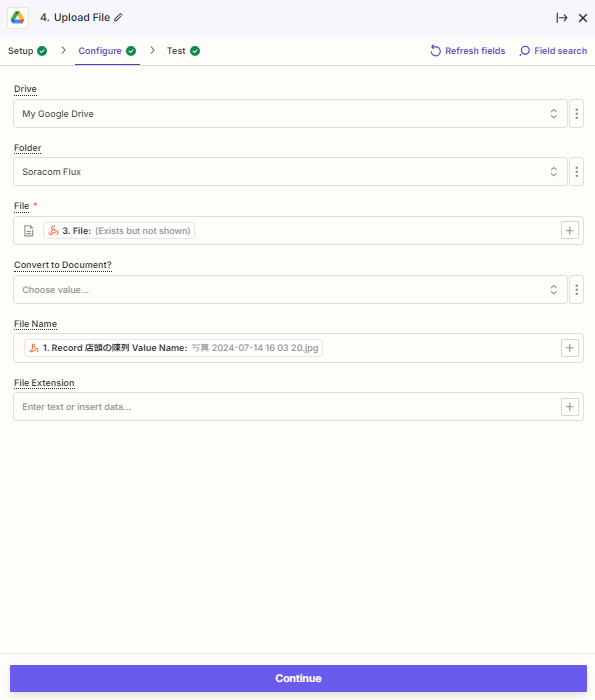Click Refresh fields link
Viewport: 595px width, 700px height.
coord(467,51)
